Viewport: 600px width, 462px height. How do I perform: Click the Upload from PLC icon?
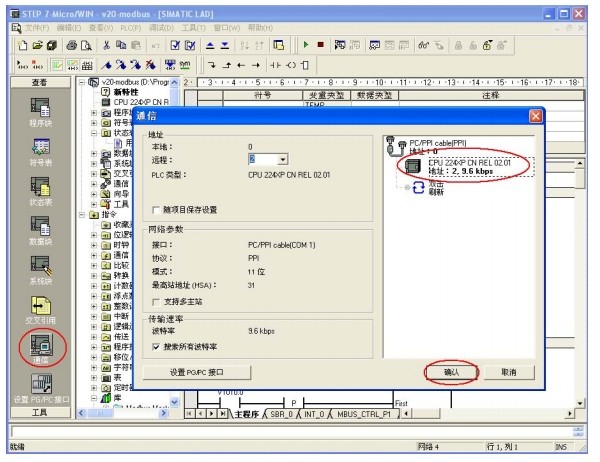(210, 45)
